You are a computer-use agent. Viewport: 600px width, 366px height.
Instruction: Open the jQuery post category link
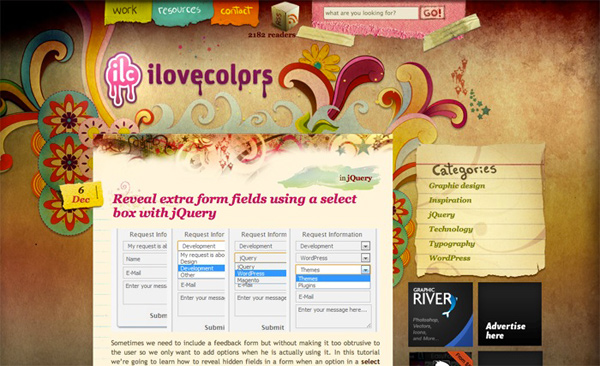359,178
